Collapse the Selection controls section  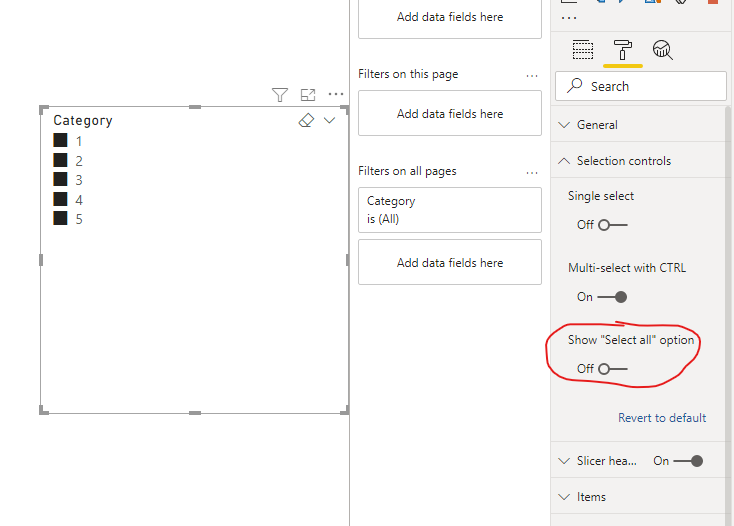pyautogui.click(x=564, y=161)
